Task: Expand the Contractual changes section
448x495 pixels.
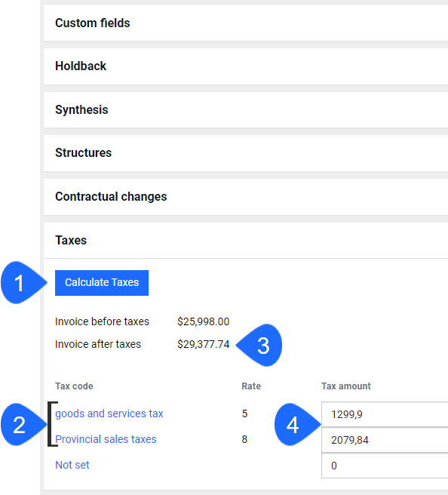Action: pos(246,197)
